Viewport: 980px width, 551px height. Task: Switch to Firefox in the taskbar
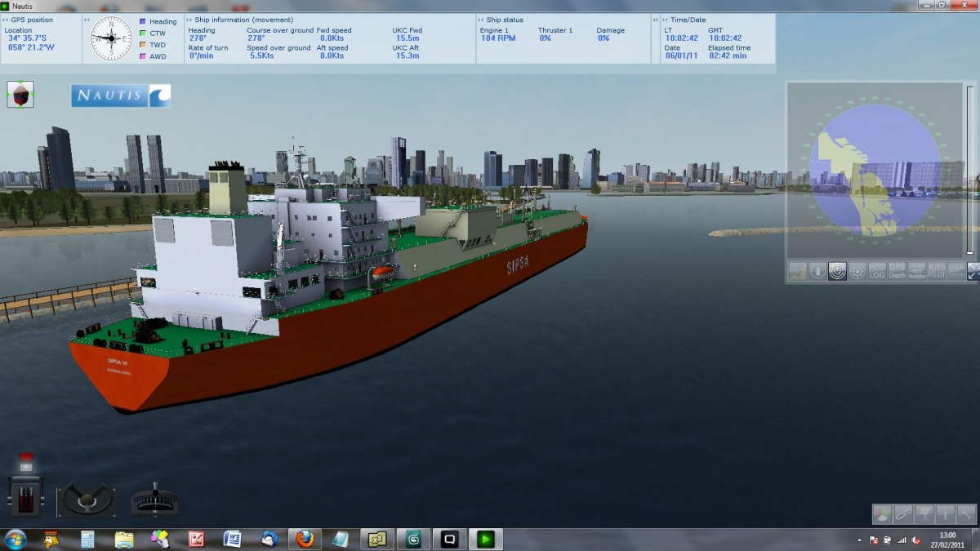coord(305,540)
